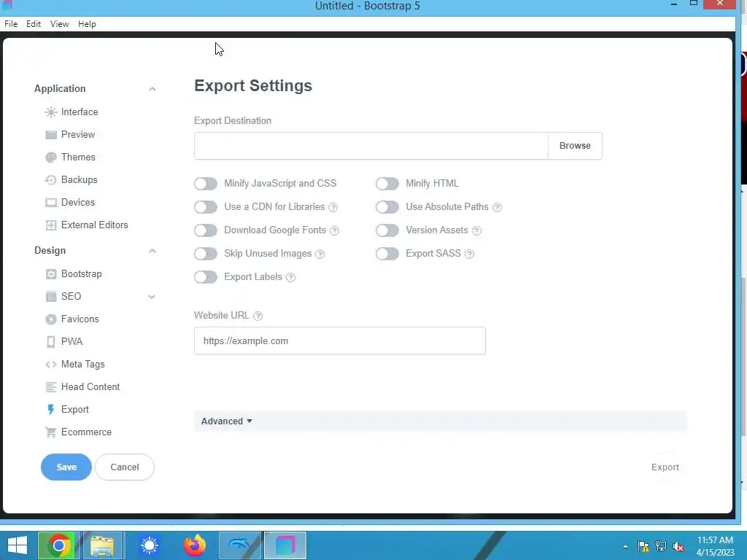Expand the SEO submenu chevron
The image size is (747, 560).
pos(152,297)
